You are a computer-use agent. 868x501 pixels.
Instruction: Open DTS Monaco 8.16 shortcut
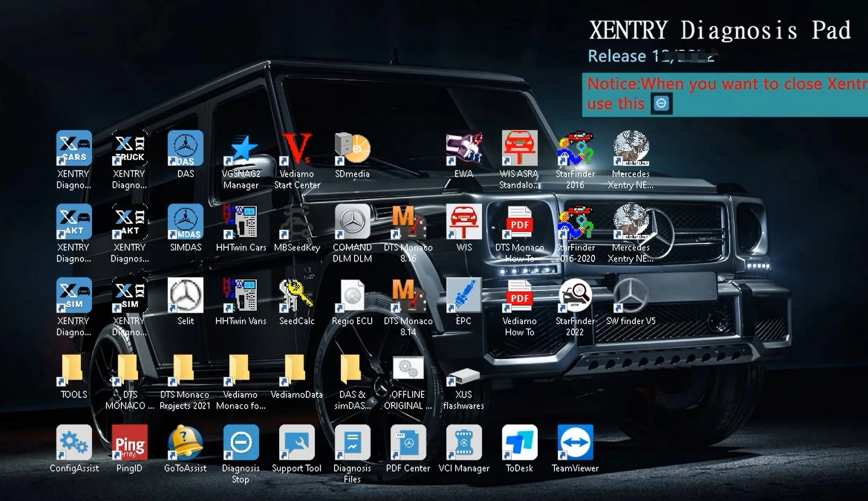(408, 223)
